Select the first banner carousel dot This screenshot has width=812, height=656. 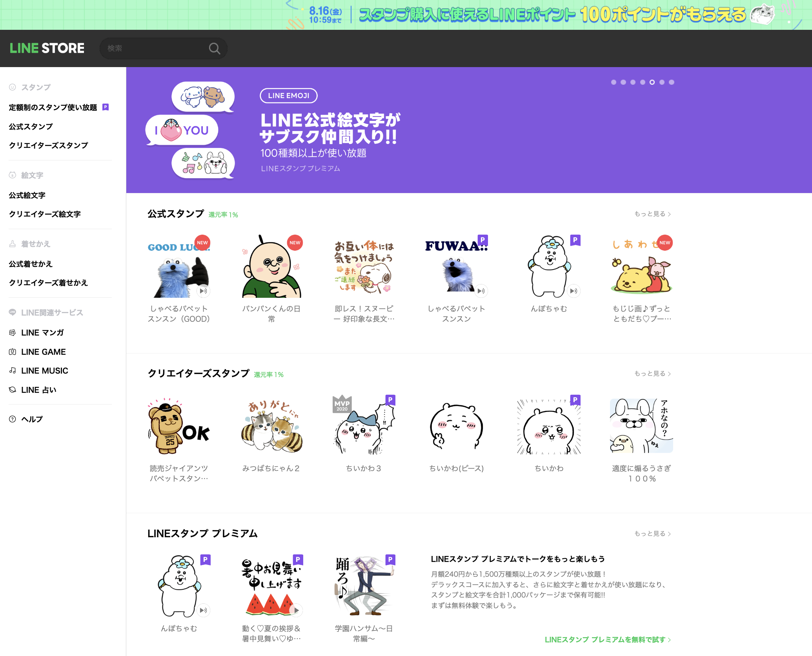tap(614, 82)
